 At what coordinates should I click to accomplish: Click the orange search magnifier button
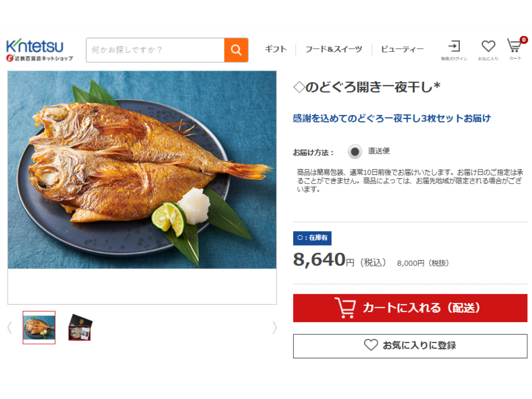coord(236,50)
